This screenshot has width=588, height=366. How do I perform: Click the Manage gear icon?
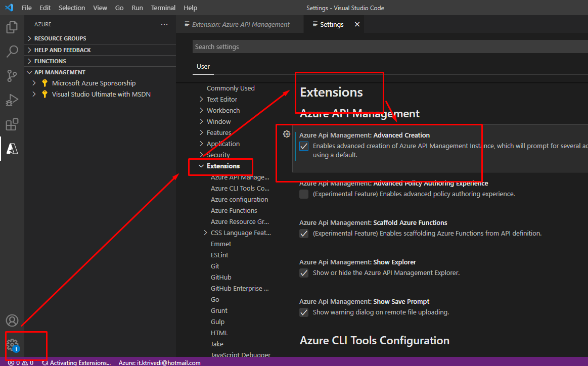12,345
